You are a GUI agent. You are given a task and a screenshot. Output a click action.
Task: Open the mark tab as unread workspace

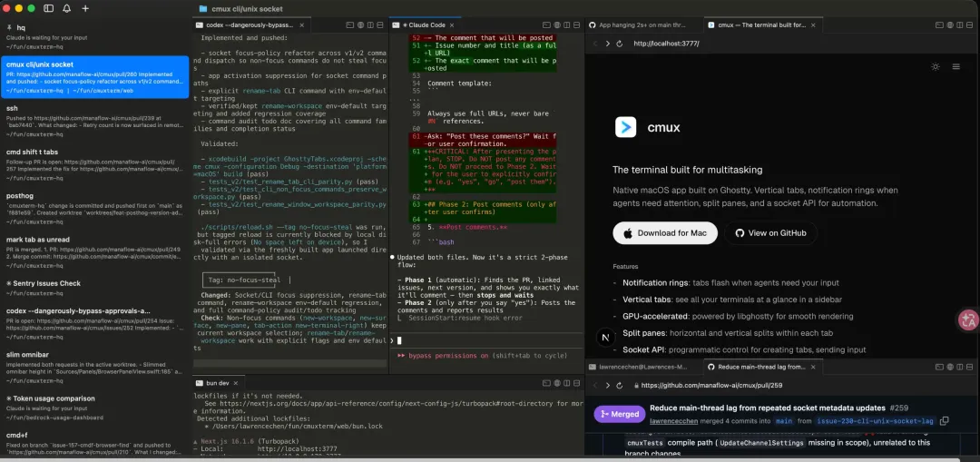(94, 252)
